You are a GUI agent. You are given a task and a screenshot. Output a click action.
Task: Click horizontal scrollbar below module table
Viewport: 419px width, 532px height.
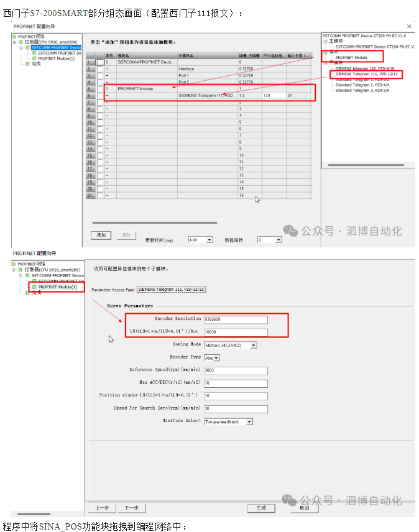click(x=155, y=223)
